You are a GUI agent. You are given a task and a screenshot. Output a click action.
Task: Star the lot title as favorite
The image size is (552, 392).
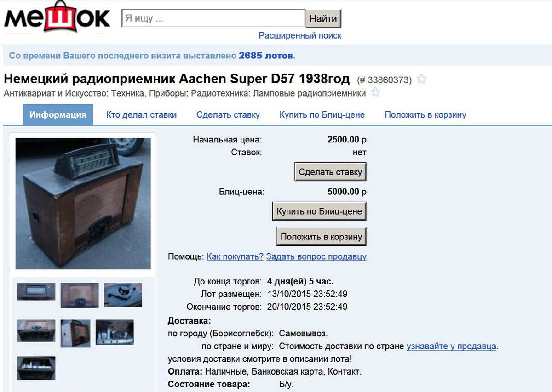(x=421, y=79)
